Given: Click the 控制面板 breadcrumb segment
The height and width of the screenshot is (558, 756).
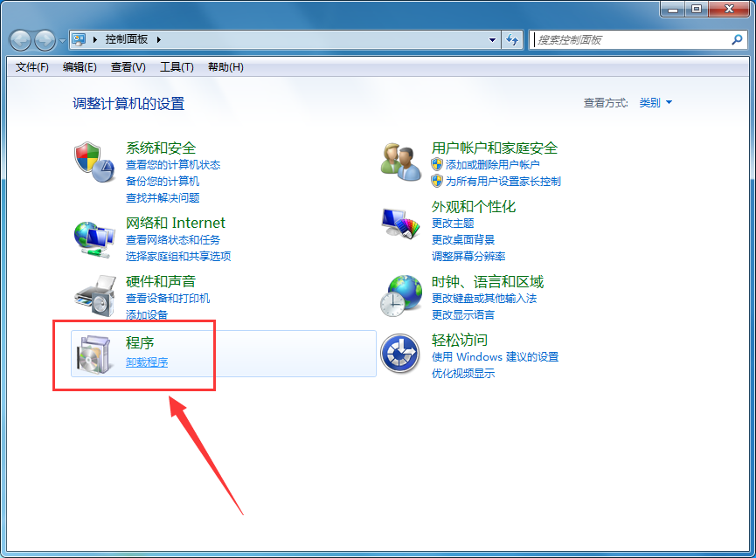Looking at the screenshot, I should point(127,39).
